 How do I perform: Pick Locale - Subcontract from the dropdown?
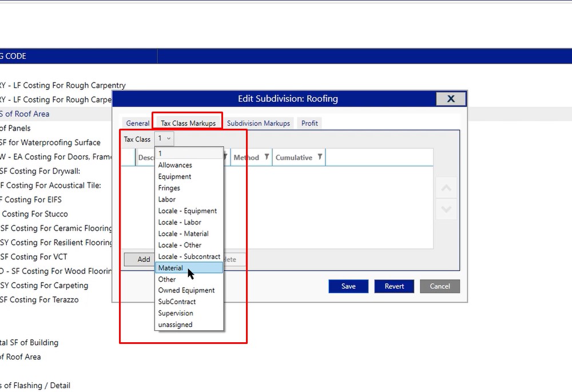[x=189, y=256]
